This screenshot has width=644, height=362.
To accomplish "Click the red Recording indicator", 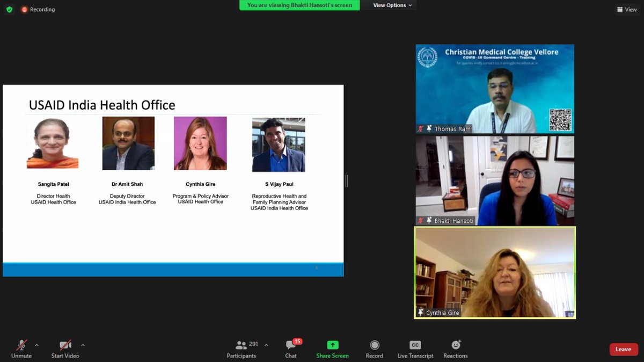I will [x=38, y=10].
